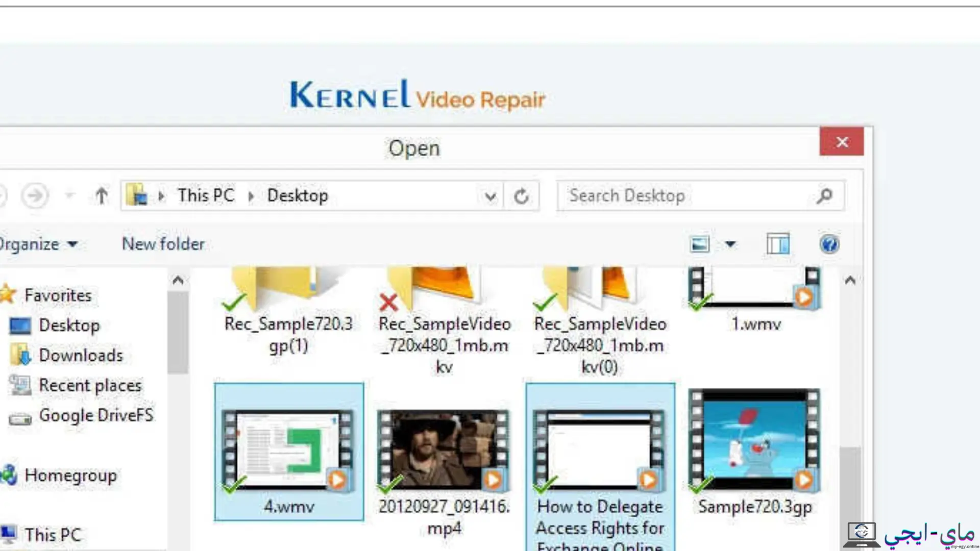Select the How to Delegate Access Rights video

coord(600,467)
